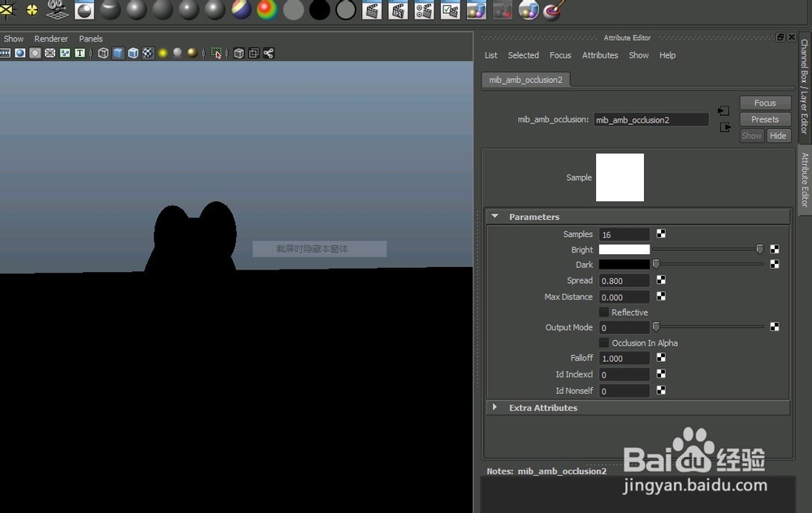Expand the Extra Attributes section

point(495,407)
